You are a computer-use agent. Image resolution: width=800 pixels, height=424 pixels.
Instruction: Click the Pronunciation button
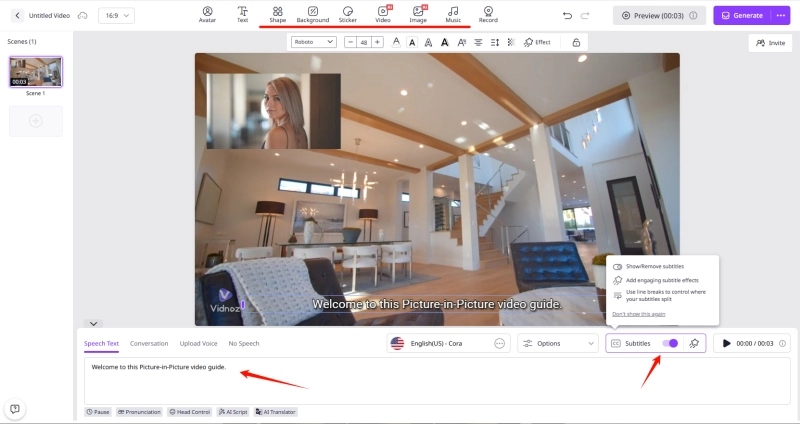(x=139, y=412)
